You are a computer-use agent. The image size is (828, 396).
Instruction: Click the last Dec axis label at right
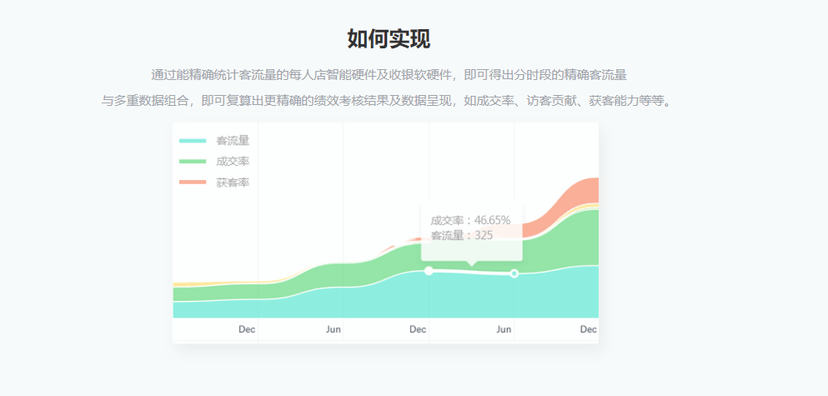(588, 329)
